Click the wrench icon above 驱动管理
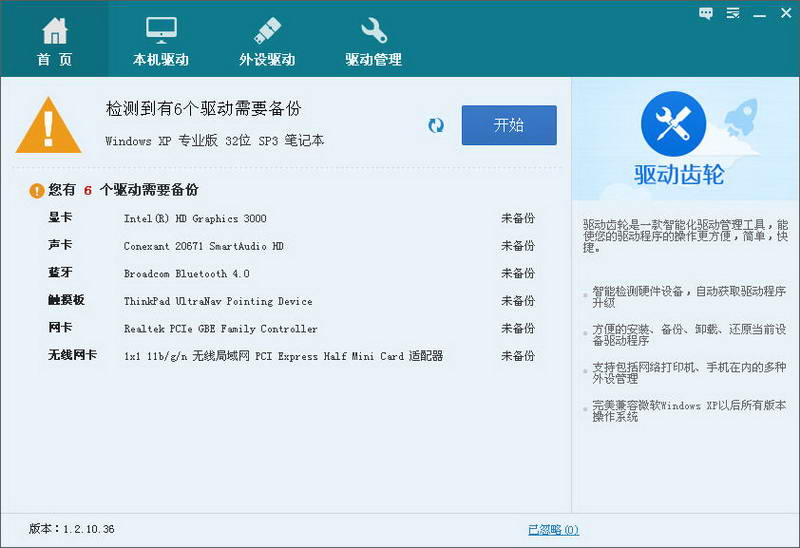 (373, 31)
